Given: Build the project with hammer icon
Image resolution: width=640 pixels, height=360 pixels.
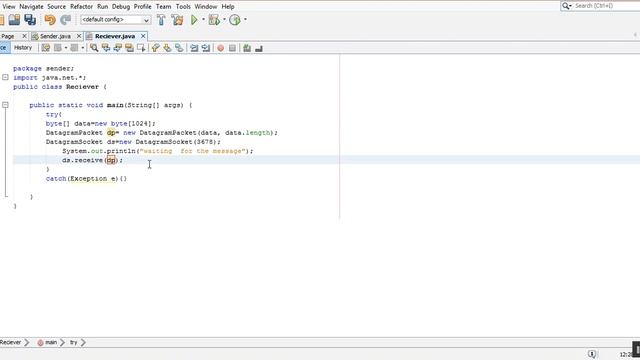Looking at the screenshot, I should [161, 20].
